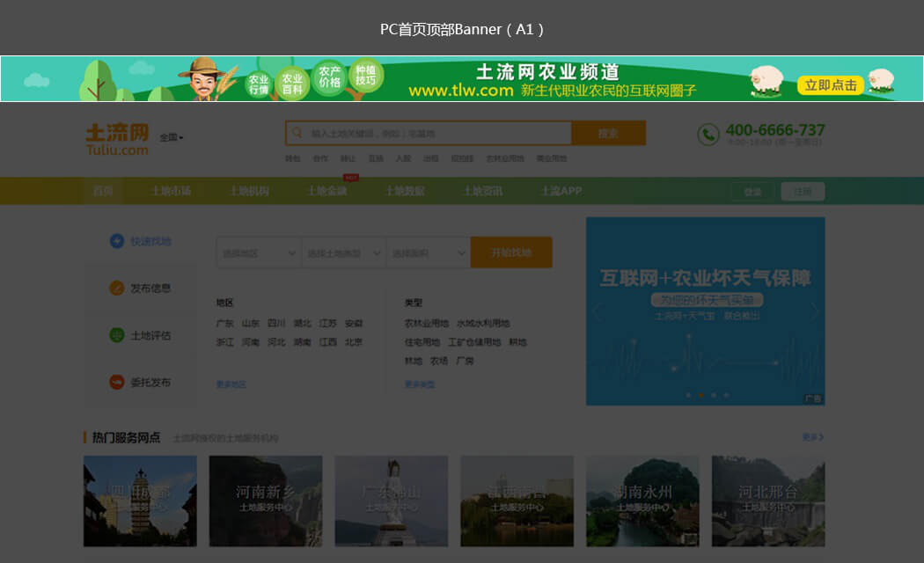Click the 农产价格 circle in banner
Viewport: 924px width, 563px height.
pyautogui.click(x=329, y=77)
